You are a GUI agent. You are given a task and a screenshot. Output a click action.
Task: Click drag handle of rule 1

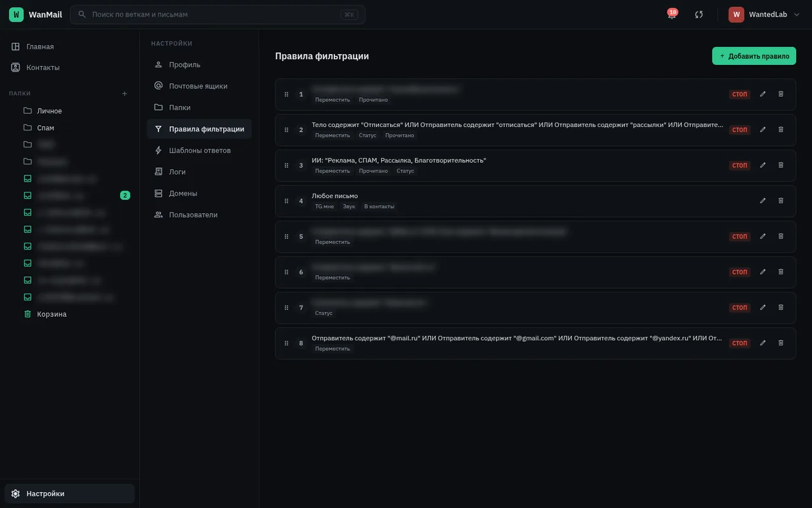click(x=286, y=94)
